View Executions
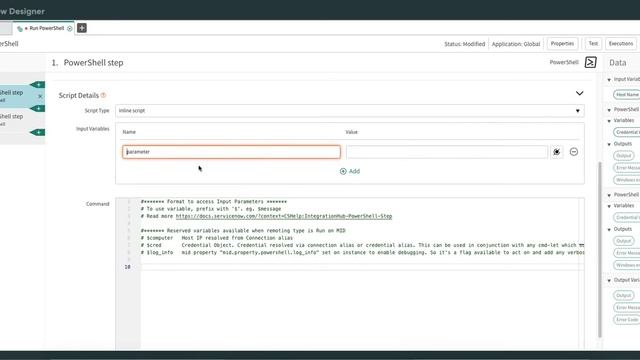Viewport: 640px width, 360px height. pos(620,44)
